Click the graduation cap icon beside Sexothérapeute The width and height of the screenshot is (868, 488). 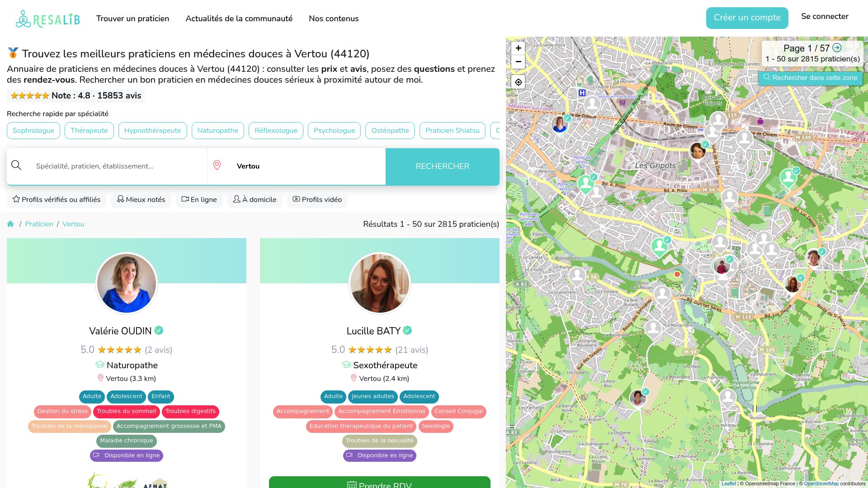coord(346,365)
